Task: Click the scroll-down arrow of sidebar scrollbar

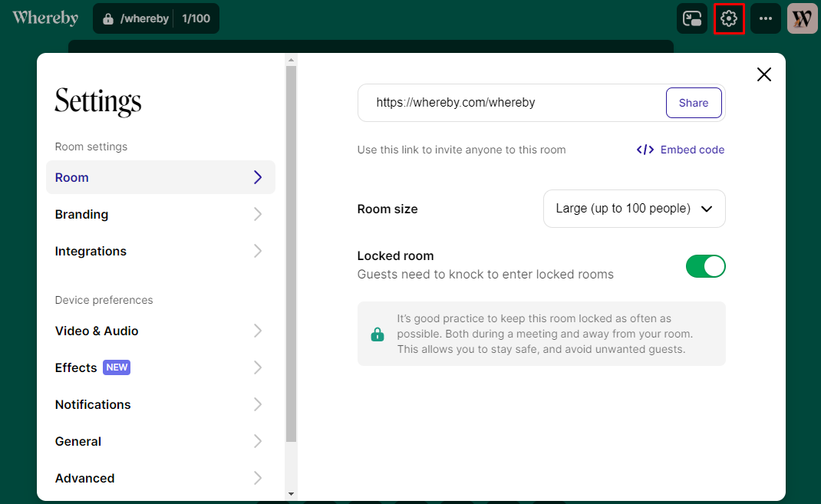Action: coord(291,494)
